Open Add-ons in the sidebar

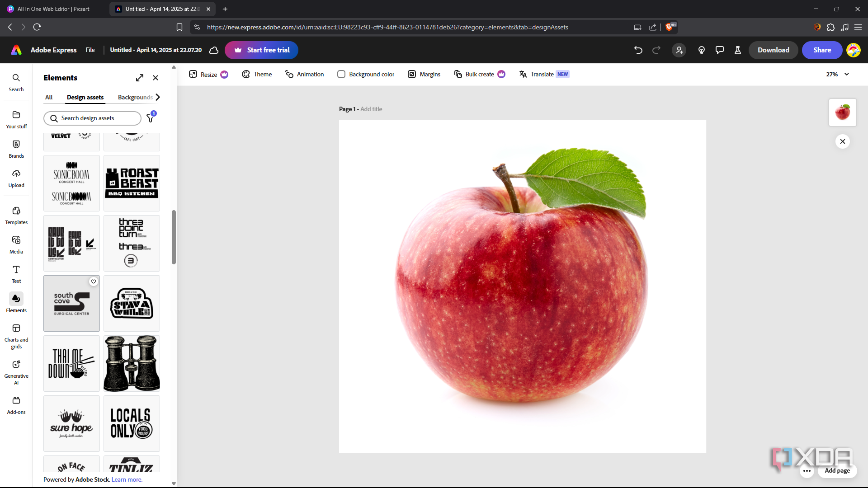tap(16, 405)
